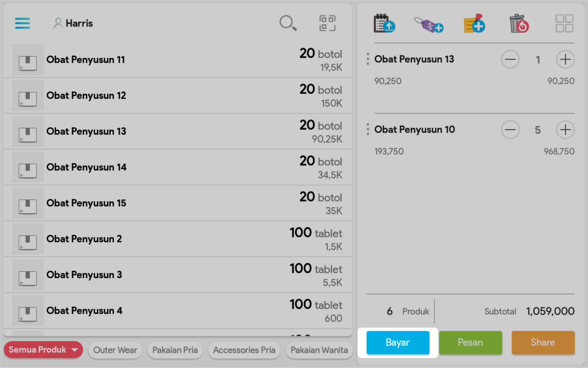Click the orange Share button
This screenshot has height=368, width=588.
[x=543, y=342]
